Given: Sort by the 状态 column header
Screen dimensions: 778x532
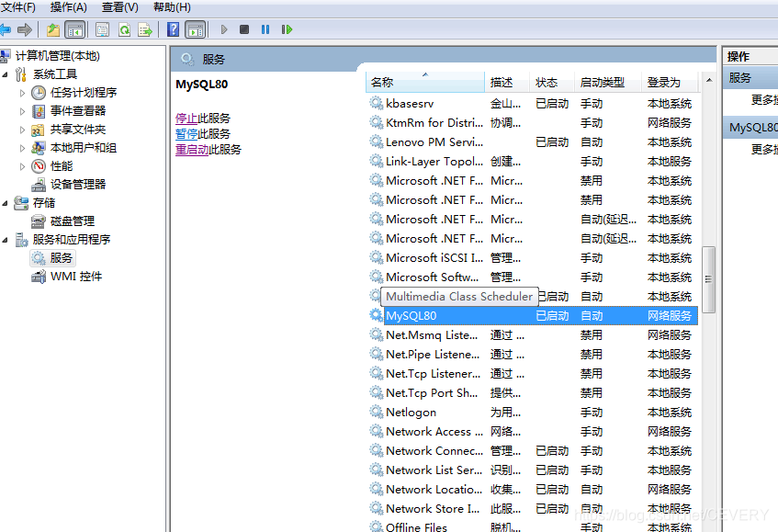Looking at the screenshot, I should [x=552, y=82].
